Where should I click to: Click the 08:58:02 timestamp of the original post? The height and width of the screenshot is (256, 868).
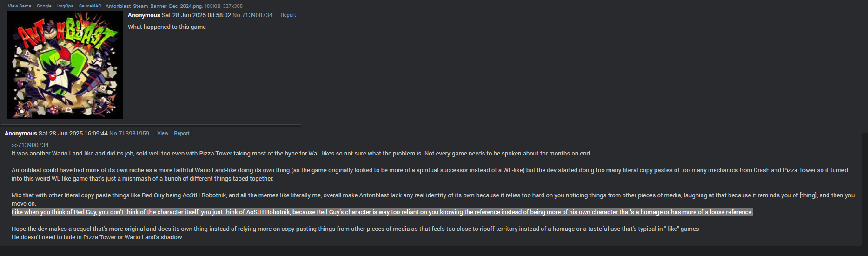[x=219, y=15]
